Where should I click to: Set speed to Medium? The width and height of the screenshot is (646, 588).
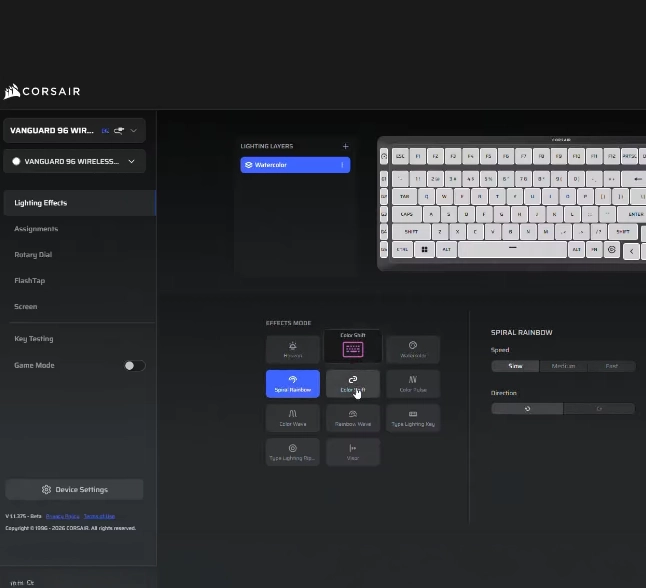(x=563, y=366)
